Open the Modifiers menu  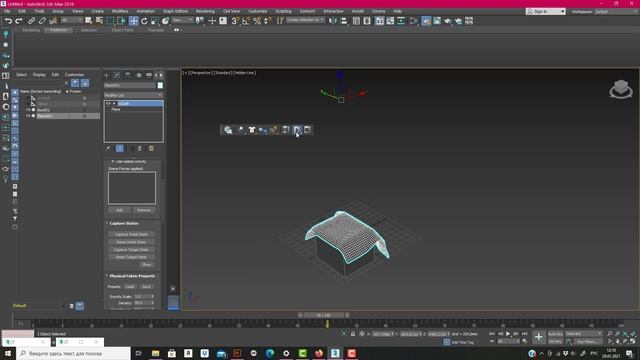[120, 11]
